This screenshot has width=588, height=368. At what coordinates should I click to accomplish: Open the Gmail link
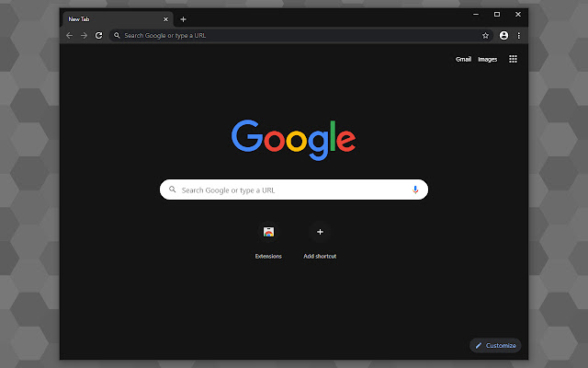(463, 59)
